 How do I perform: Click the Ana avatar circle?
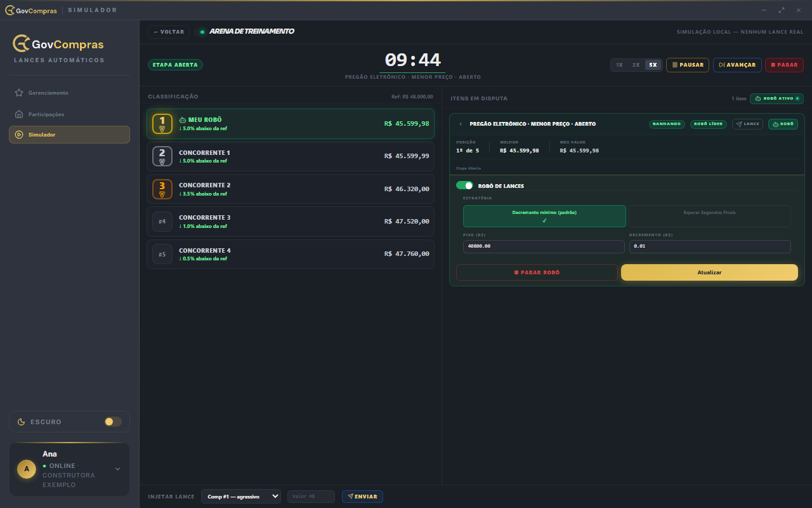click(26, 469)
